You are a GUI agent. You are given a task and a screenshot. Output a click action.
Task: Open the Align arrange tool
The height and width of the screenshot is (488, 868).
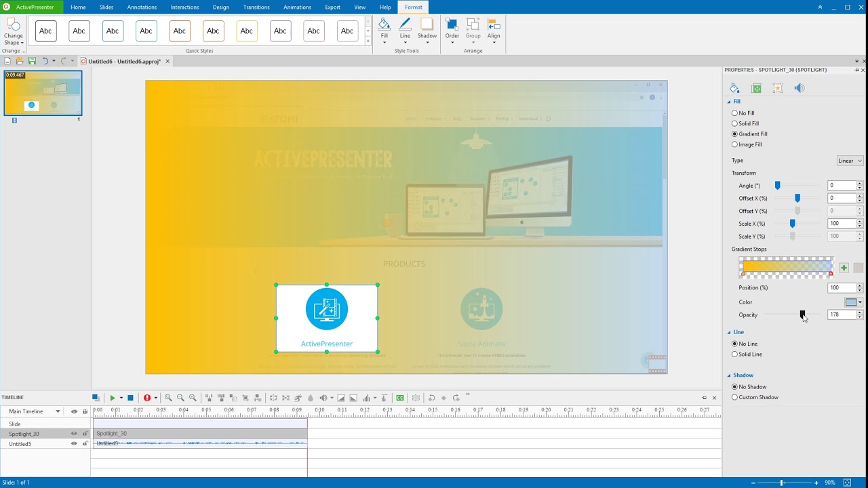pyautogui.click(x=494, y=31)
